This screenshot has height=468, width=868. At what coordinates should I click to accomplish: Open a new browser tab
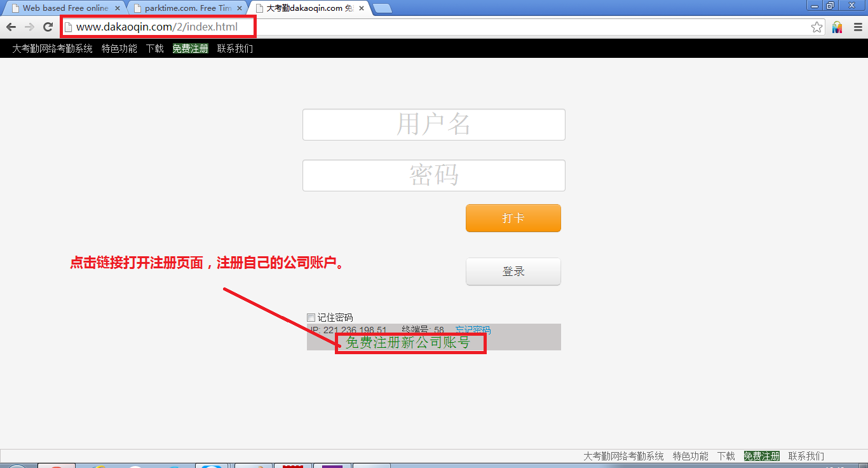pos(382,8)
